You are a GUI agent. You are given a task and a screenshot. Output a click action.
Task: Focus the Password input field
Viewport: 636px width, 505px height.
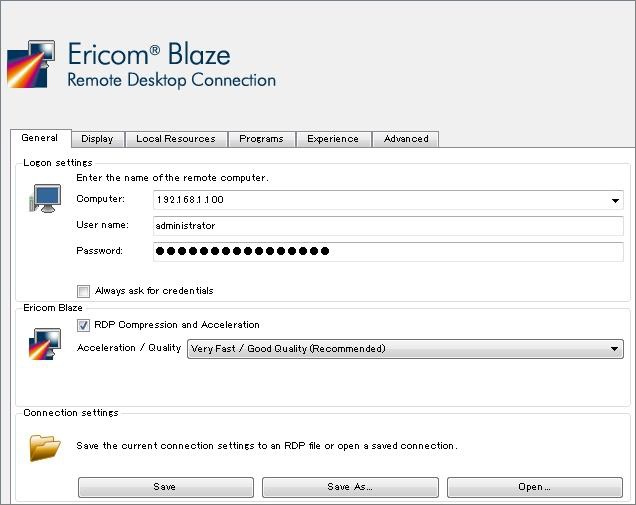(388, 251)
